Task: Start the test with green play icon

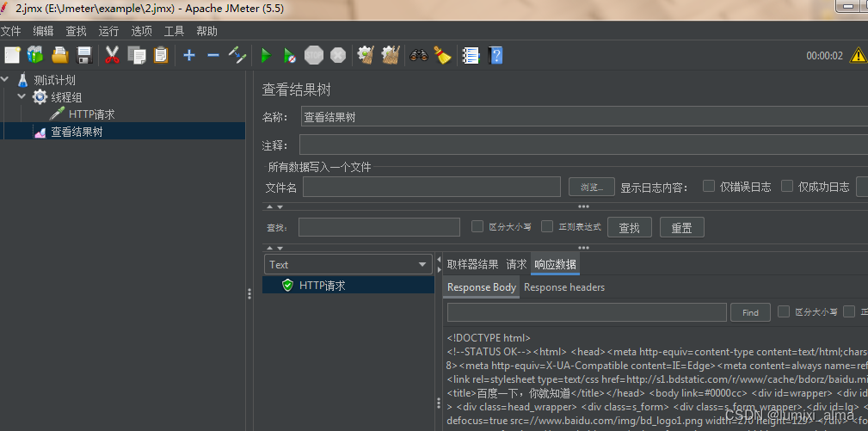Action: tap(267, 55)
